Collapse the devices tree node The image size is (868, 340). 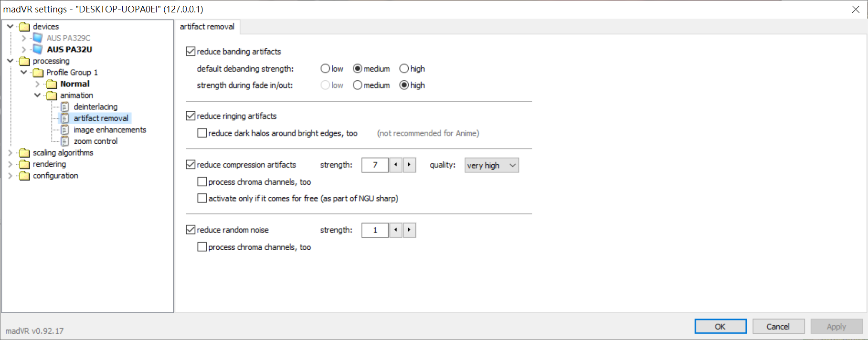pos(10,26)
